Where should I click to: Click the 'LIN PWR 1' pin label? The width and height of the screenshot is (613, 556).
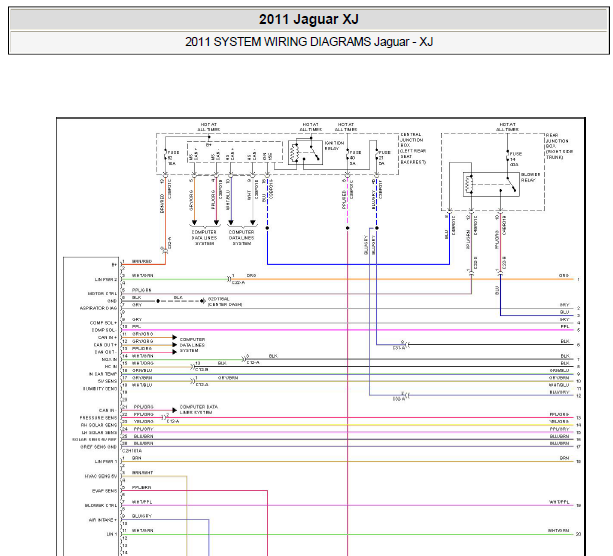(x=106, y=461)
